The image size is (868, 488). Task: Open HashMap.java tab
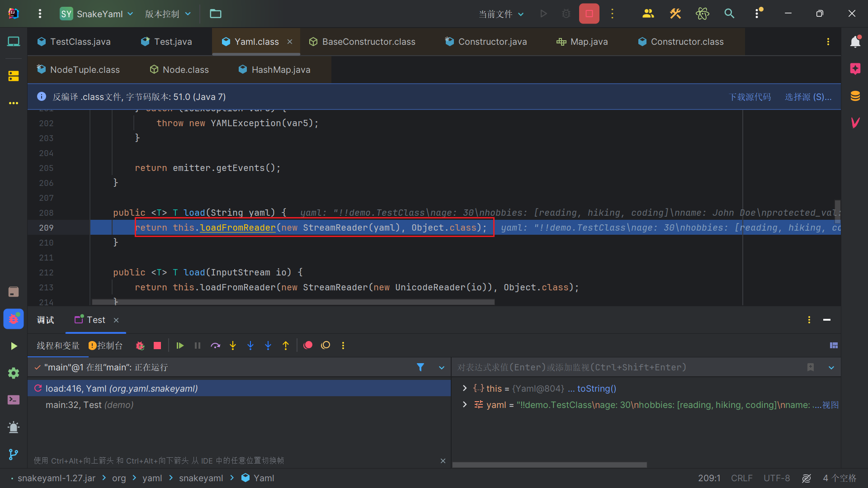275,70
